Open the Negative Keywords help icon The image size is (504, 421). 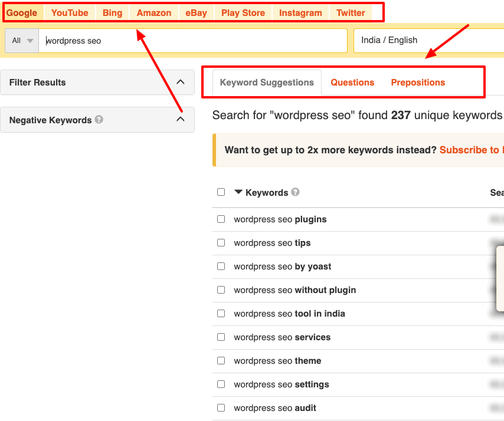(x=99, y=120)
